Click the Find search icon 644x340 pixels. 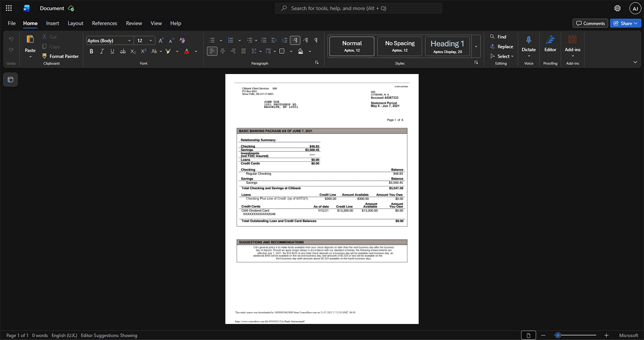492,37
